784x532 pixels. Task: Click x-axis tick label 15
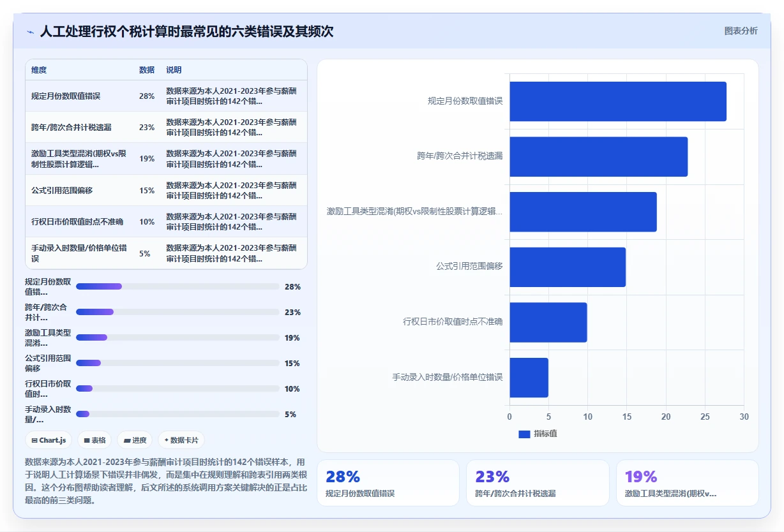[x=626, y=417]
